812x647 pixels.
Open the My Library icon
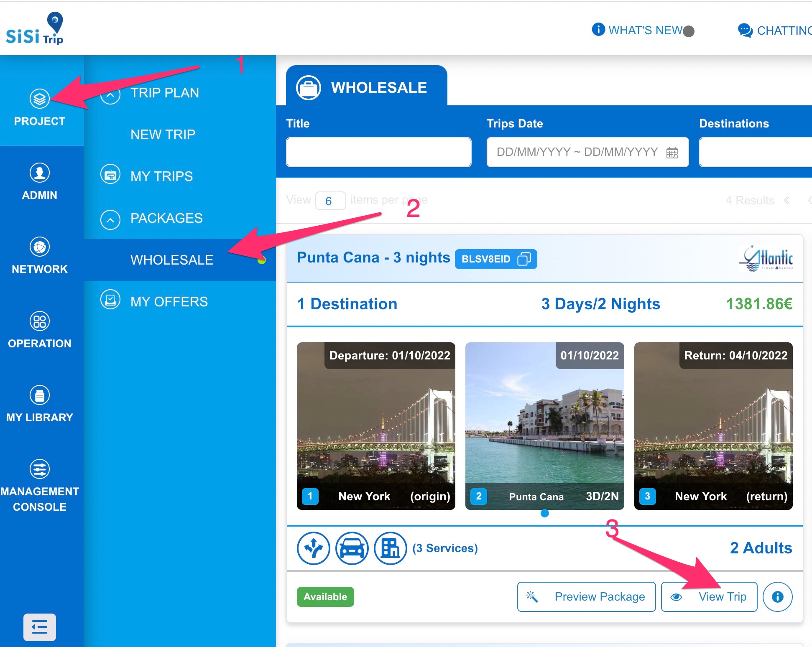[x=40, y=395]
